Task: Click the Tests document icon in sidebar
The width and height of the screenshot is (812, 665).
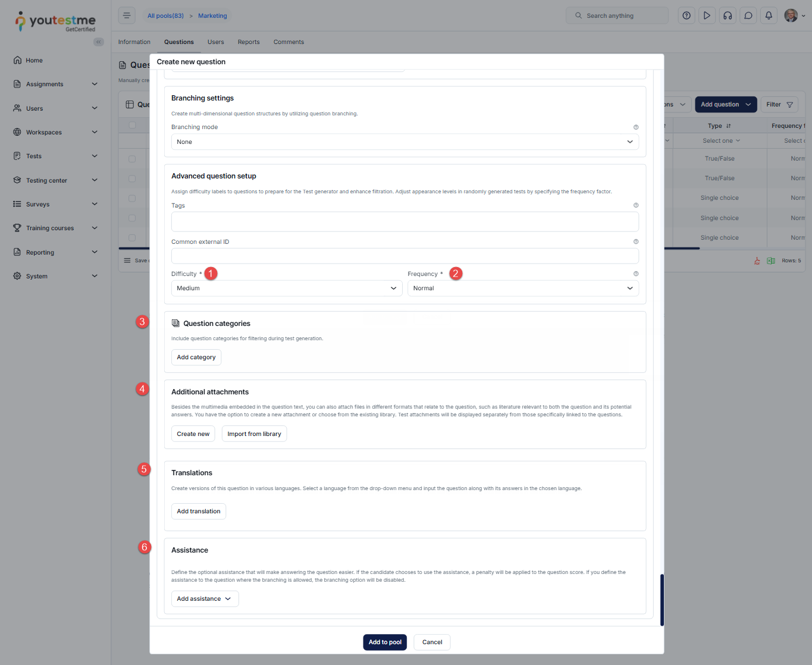Action: [17, 156]
